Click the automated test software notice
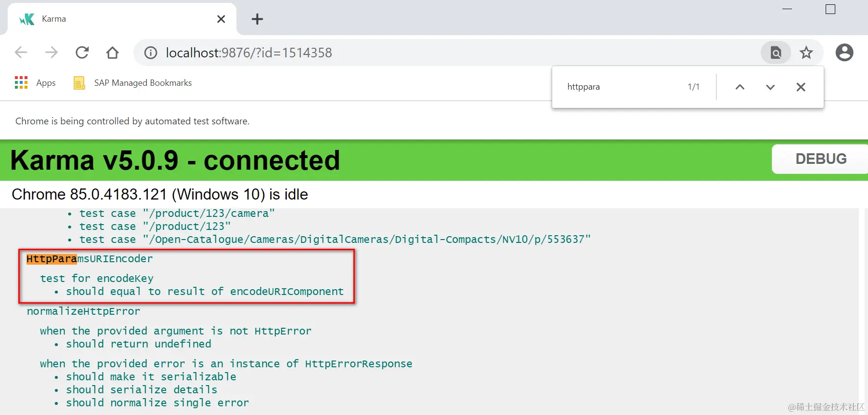868x415 pixels. 132,121
